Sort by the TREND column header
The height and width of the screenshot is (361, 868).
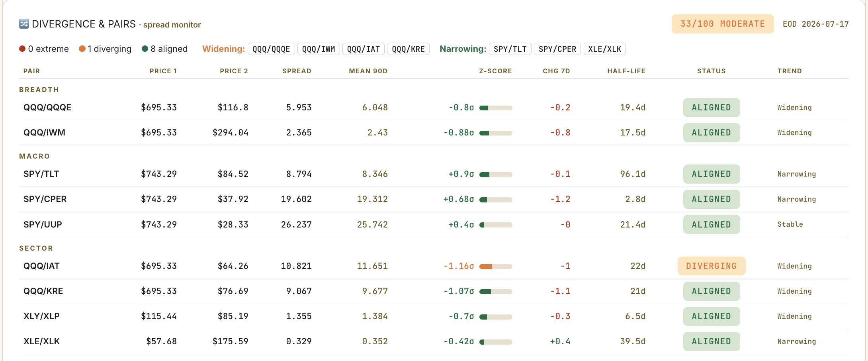point(790,71)
